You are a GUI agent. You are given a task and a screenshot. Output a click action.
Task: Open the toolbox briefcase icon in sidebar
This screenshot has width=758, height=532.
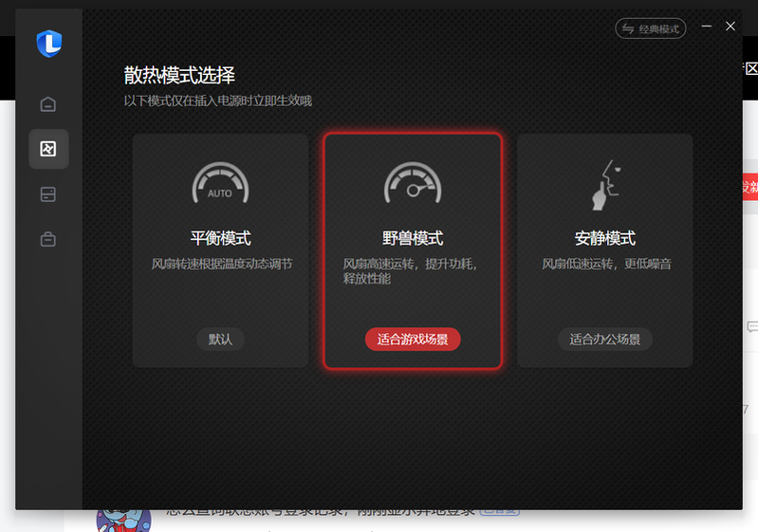[48, 239]
